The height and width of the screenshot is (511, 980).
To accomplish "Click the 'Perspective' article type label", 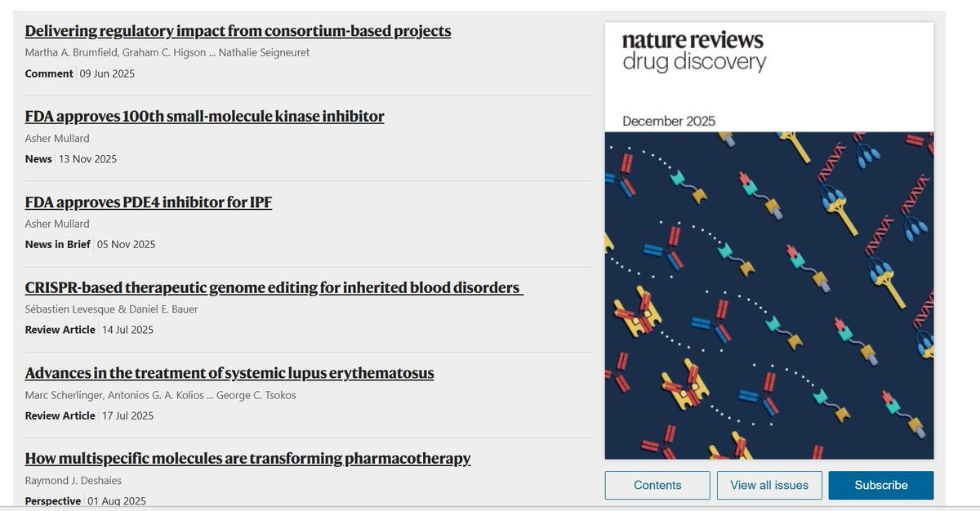I will click(53, 500).
